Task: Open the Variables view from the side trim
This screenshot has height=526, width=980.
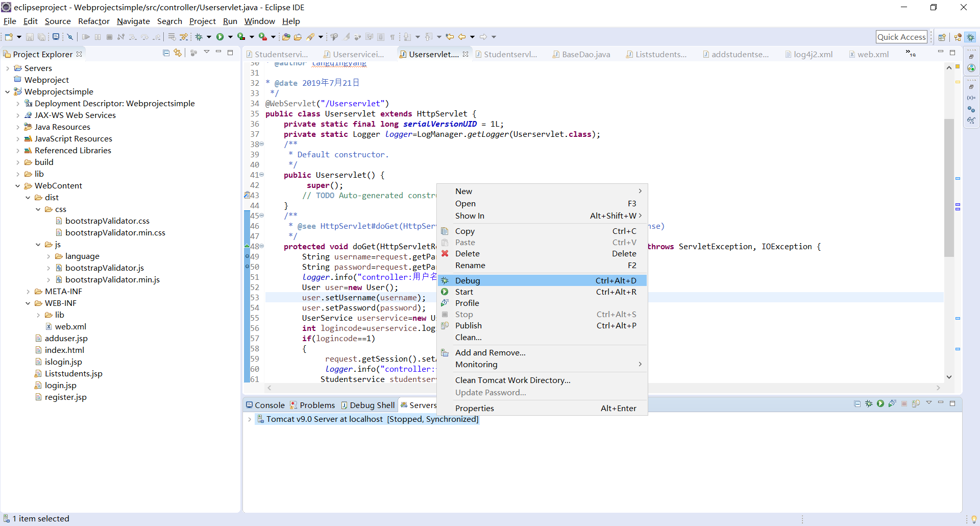Action: coord(971,98)
